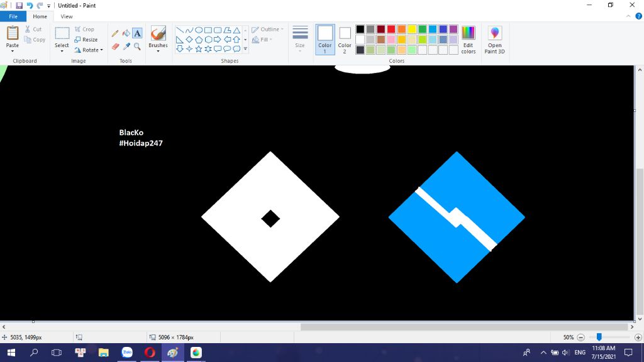Pick the Curve shape
Screen dimensions: 644x362
click(x=189, y=30)
